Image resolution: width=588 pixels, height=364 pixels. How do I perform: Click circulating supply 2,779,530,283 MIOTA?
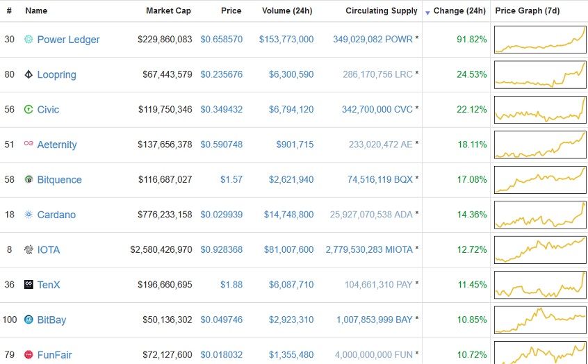tap(369, 249)
